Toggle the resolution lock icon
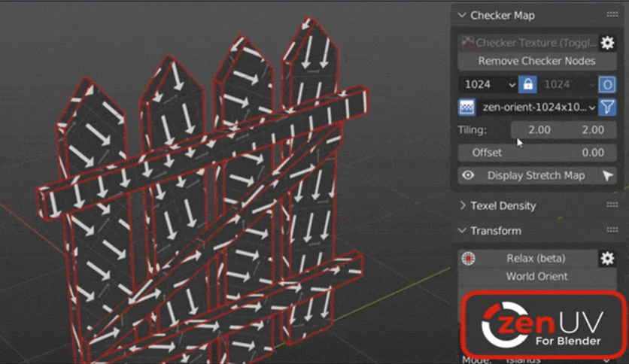This screenshot has height=364, width=629. (x=527, y=84)
